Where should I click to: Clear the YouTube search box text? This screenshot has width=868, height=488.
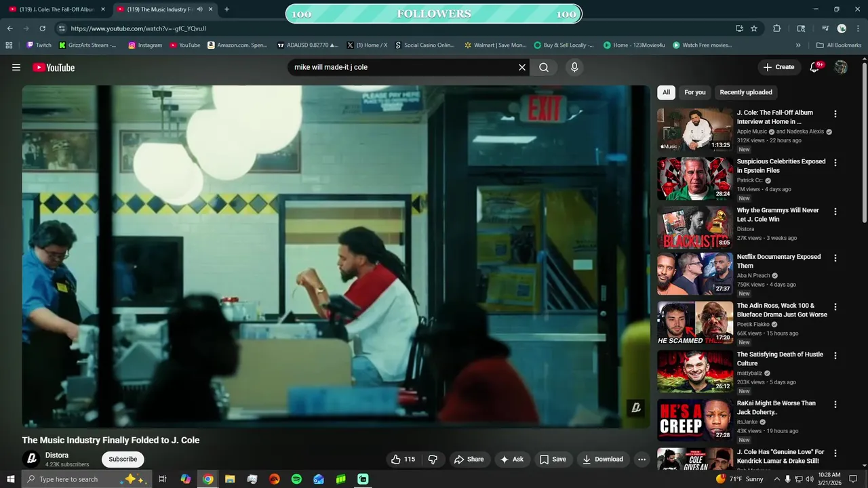click(522, 67)
